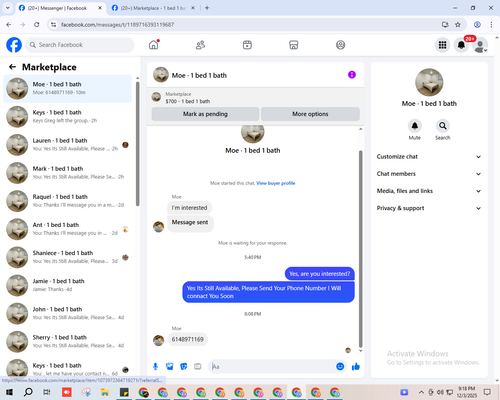This screenshot has width=500, height=400.
Task: Open Mark - 1 bed 1 bath conversation
Action: tap(67, 173)
